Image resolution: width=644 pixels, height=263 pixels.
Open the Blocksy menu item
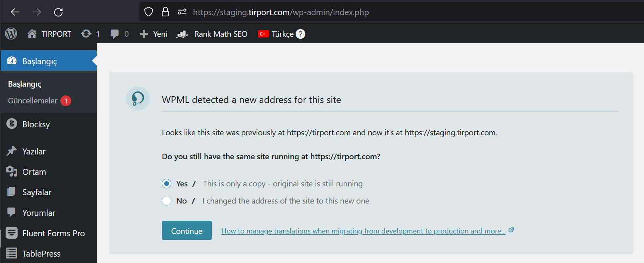36,124
